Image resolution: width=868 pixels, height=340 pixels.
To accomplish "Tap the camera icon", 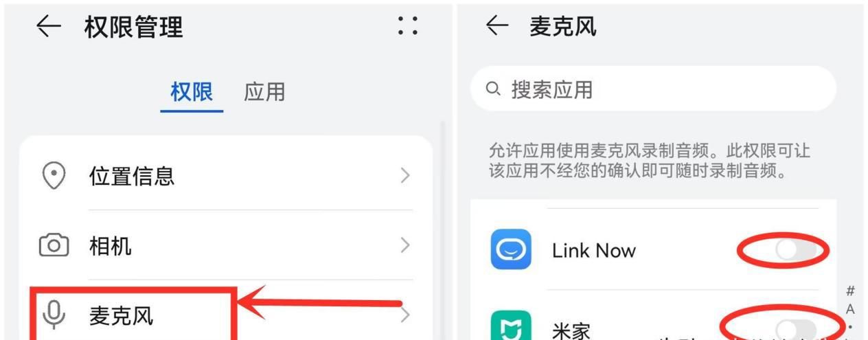I will [54, 246].
